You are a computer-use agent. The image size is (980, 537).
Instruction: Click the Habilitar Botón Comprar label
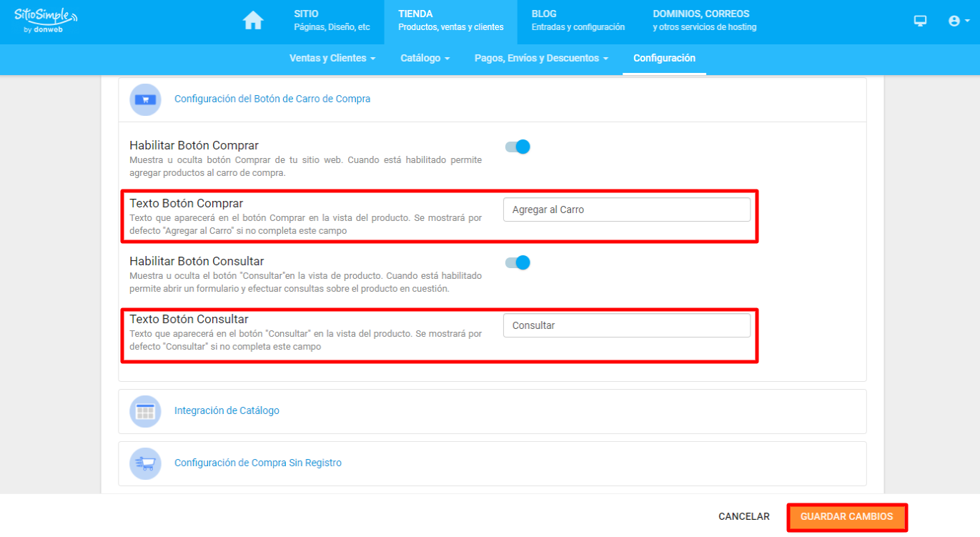[194, 145]
